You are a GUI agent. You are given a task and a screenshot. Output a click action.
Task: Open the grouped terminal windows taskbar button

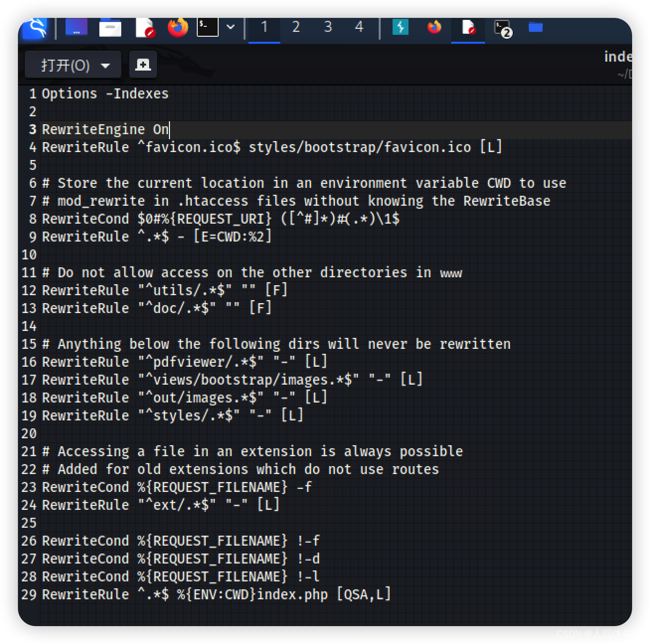coord(502,28)
